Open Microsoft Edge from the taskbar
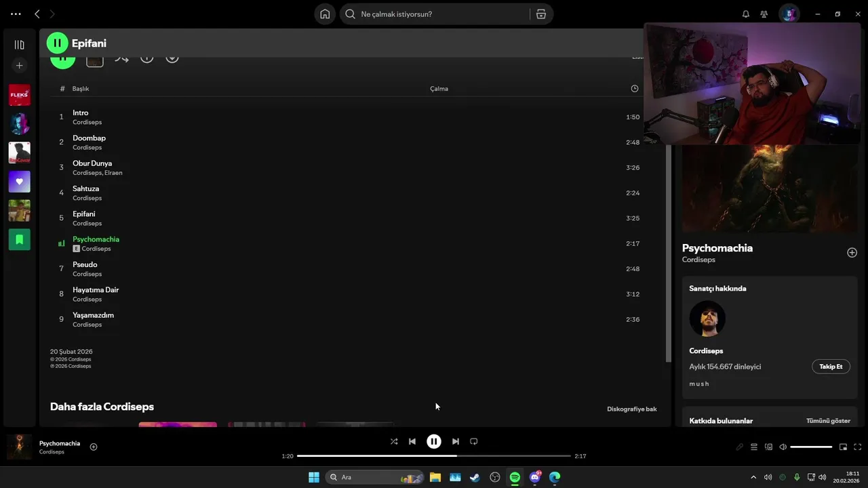The width and height of the screenshot is (868, 488). point(555,477)
